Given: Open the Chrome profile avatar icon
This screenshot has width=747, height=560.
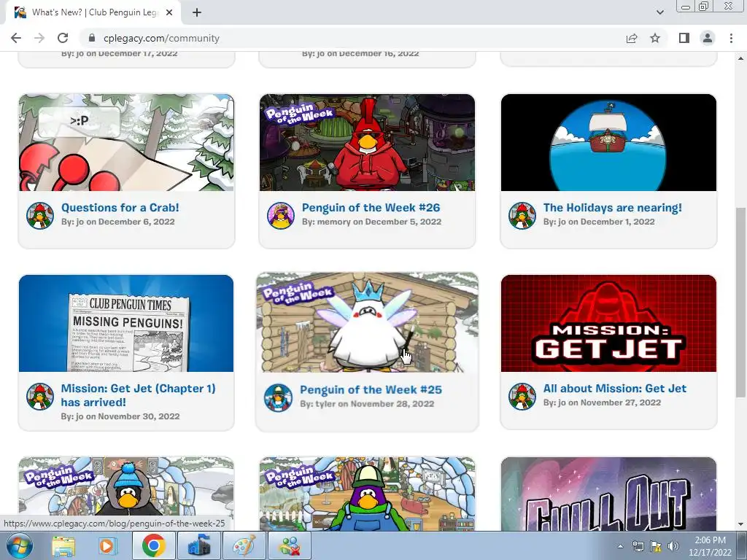Looking at the screenshot, I should point(708,38).
